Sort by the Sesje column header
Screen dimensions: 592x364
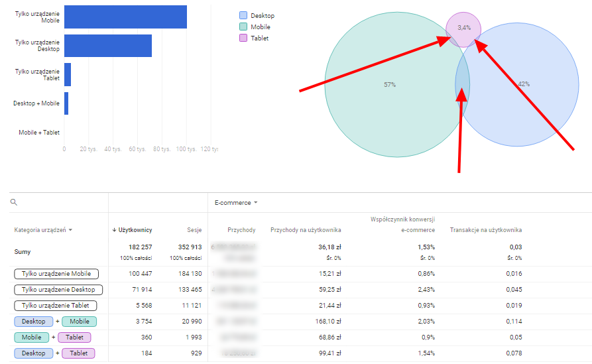click(194, 230)
